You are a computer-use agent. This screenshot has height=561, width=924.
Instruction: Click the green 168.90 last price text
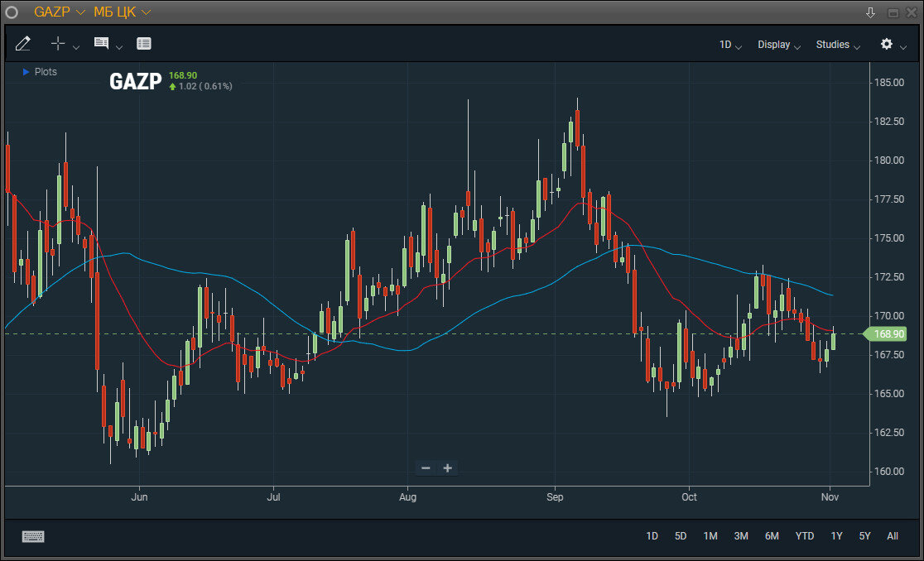(183, 75)
